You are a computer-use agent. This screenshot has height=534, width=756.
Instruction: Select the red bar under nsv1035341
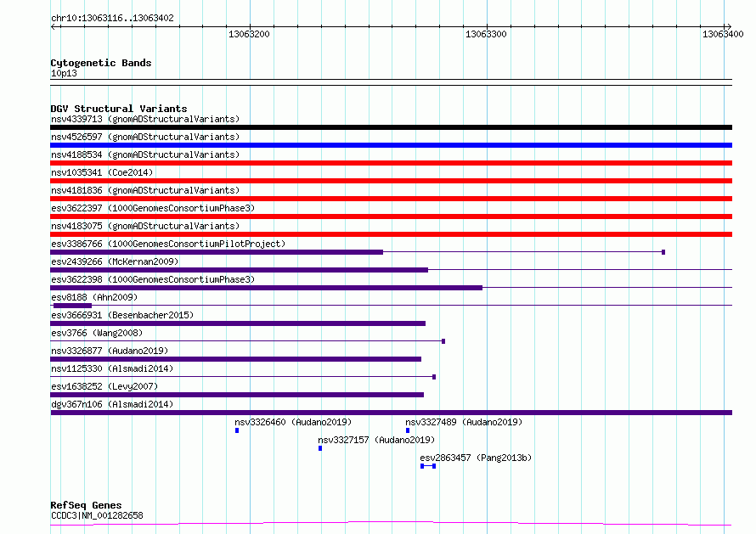tap(391, 181)
